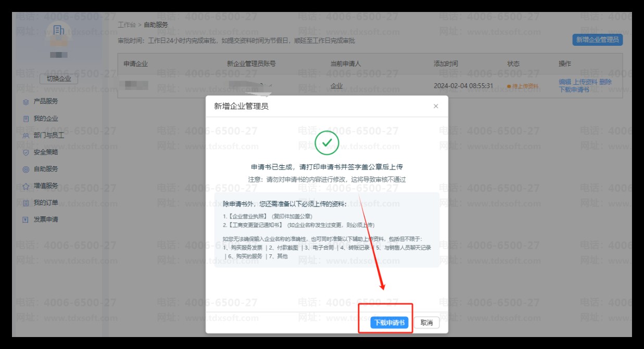Click the 编辑 link in the table row
644x349 pixels.
coord(564,82)
